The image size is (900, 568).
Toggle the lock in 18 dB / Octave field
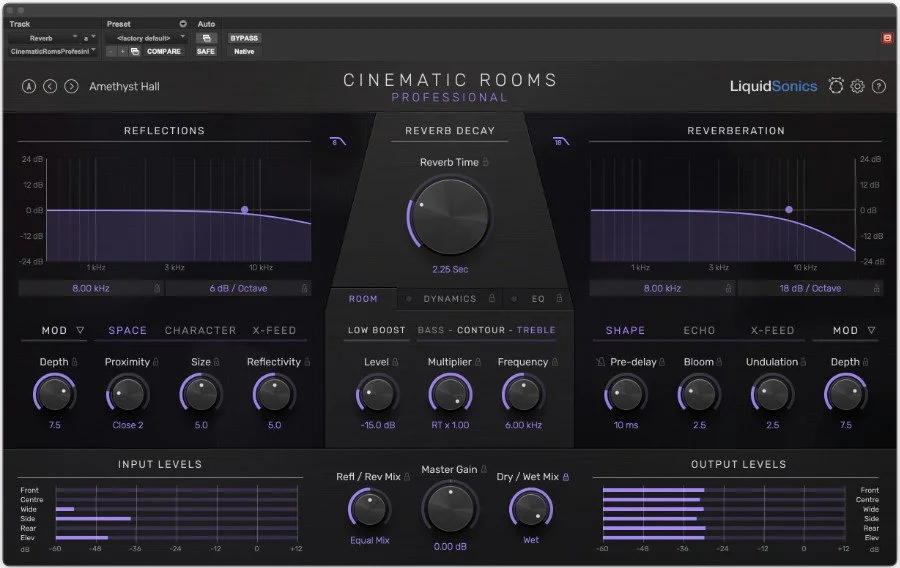tap(876, 288)
